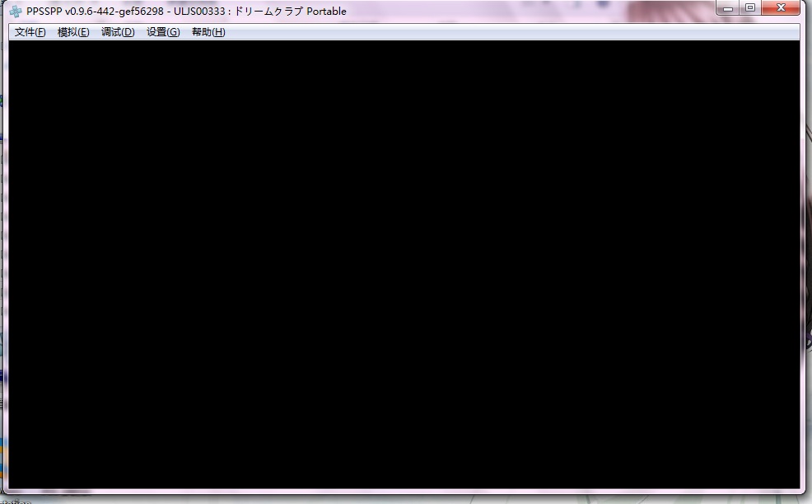Viewport: 812px width, 504px height.
Task: Click the ドリームクラブ Portable title text
Action: [x=291, y=12]
